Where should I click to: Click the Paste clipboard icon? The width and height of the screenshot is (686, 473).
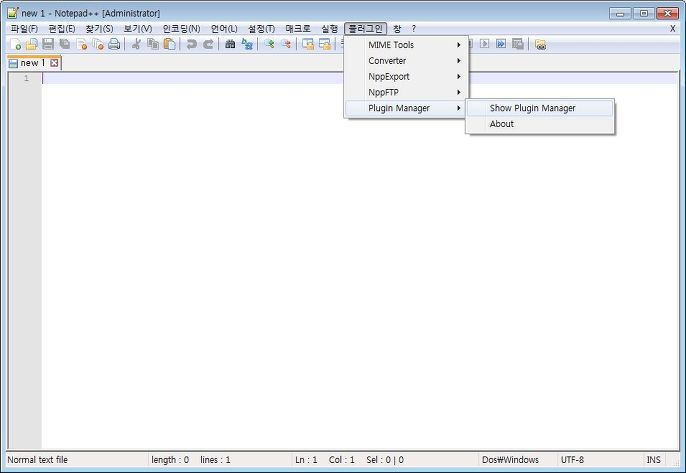click(169, 44)
